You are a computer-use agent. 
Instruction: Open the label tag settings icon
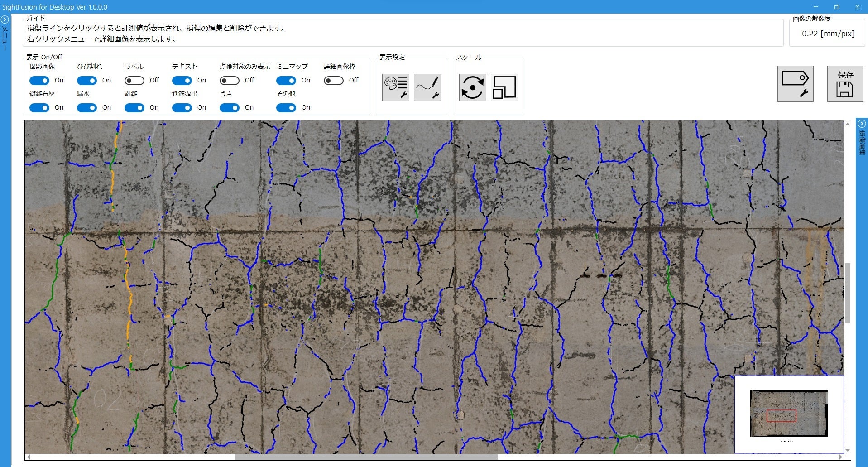click(x=796, y=84)
